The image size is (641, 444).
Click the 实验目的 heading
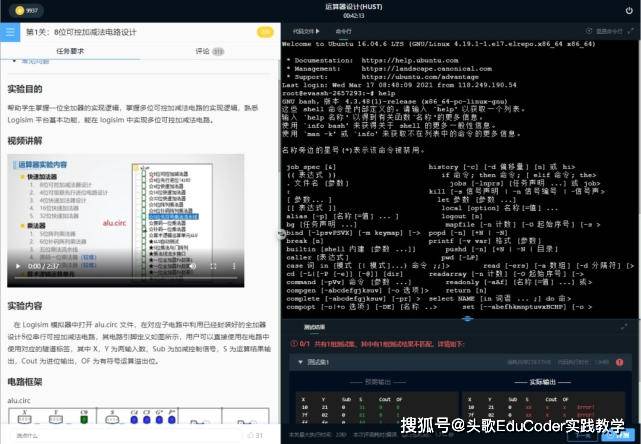[25, 89]
